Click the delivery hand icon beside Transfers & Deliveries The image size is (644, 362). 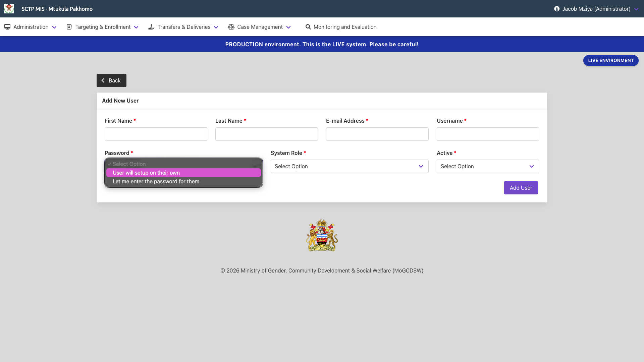(x=151, y=27)
